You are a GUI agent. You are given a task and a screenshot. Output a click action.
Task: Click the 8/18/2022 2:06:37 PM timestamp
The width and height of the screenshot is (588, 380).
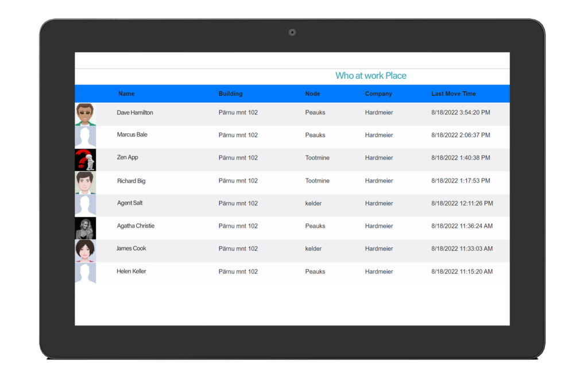click(461, 135)
